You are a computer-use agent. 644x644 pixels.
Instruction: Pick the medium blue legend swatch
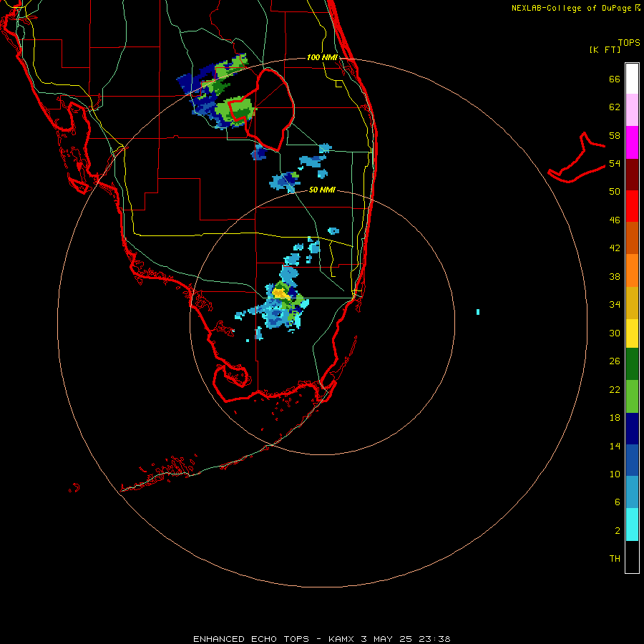point(632,460)
